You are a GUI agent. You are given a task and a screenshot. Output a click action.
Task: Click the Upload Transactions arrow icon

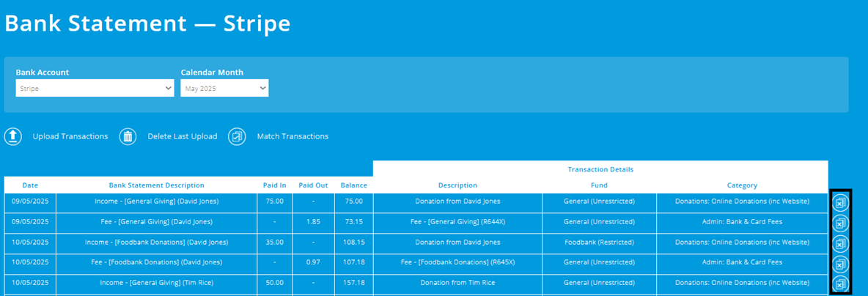[13, 136]
